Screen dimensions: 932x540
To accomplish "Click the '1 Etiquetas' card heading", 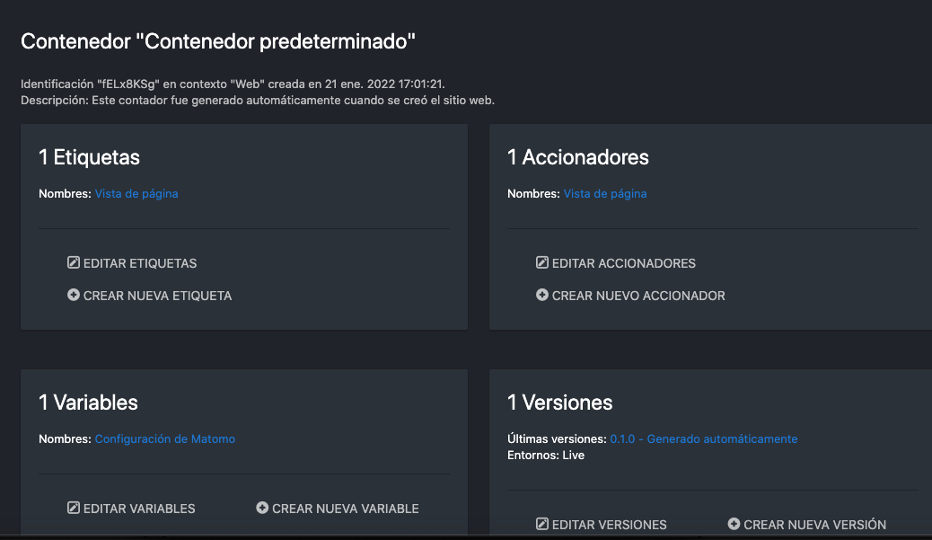I will [89, 158].
